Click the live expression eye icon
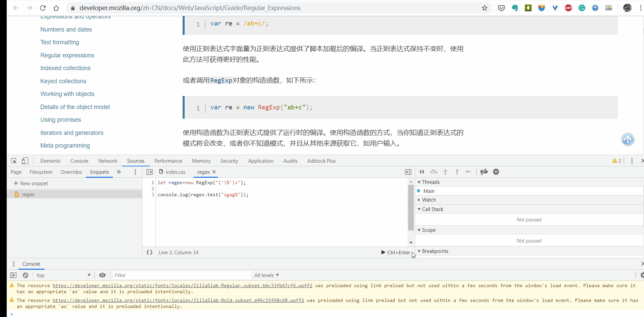Viewport: 644px width, 317px height. click(103, 275)
